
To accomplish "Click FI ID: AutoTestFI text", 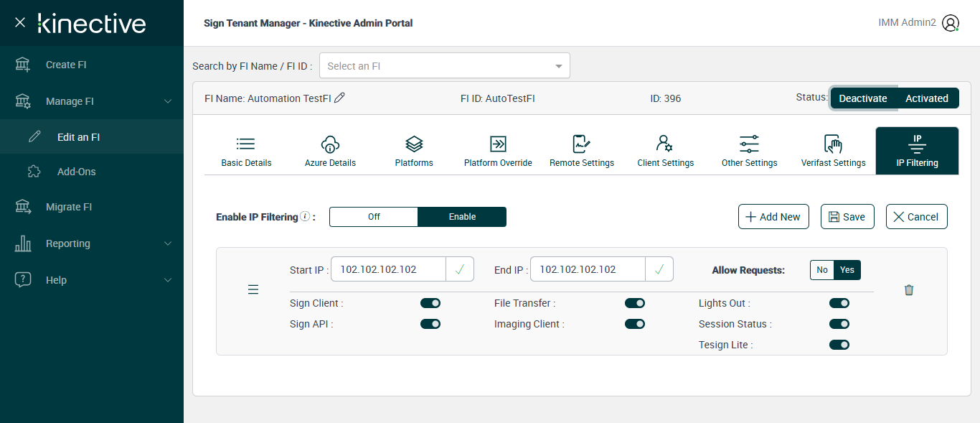I will tap(498, 98).
